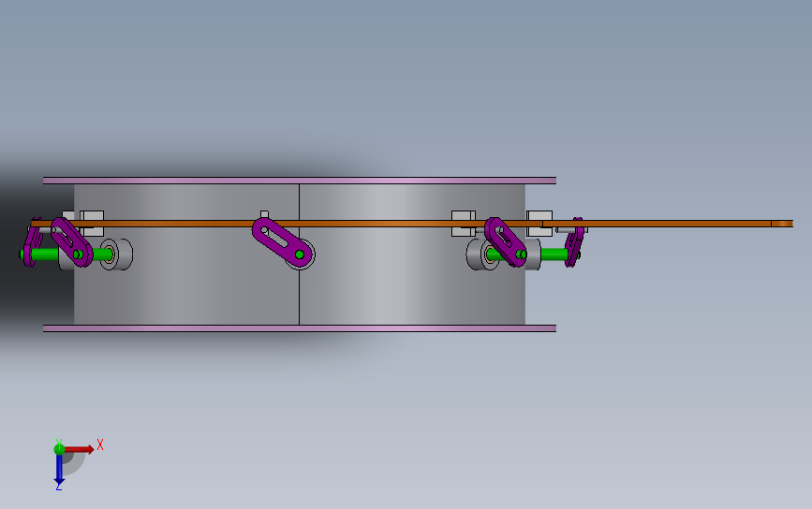This screenshot has width=812, height=509.
Task: Select right half of gray cylindrical body
Action: [x=412, y=290]
